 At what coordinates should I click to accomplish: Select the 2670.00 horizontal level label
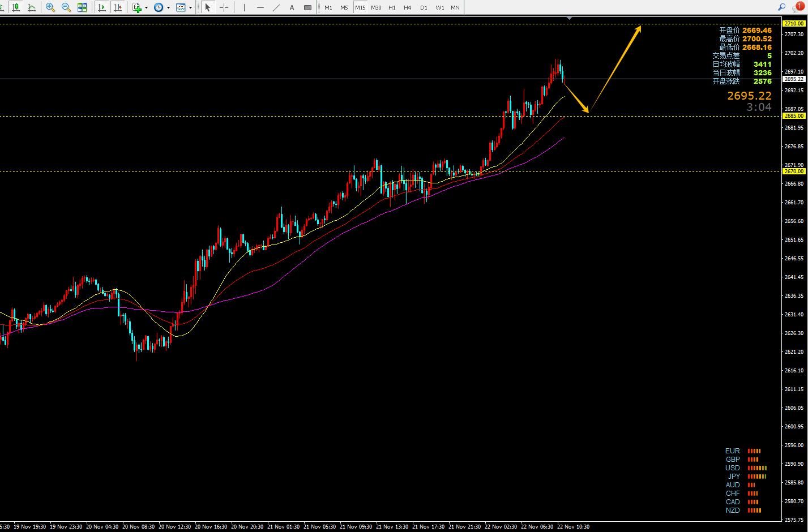794,171
